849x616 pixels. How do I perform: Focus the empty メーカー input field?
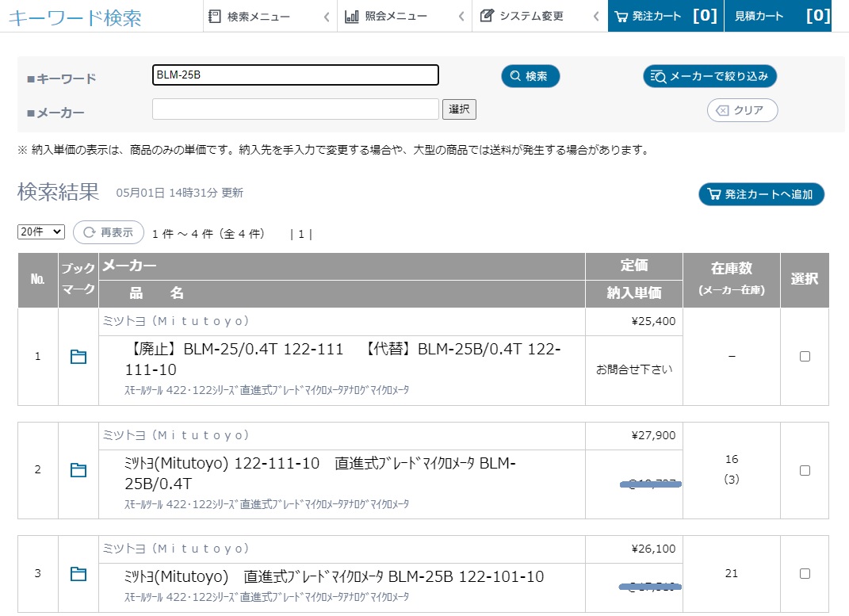click(x=296, y=109)
